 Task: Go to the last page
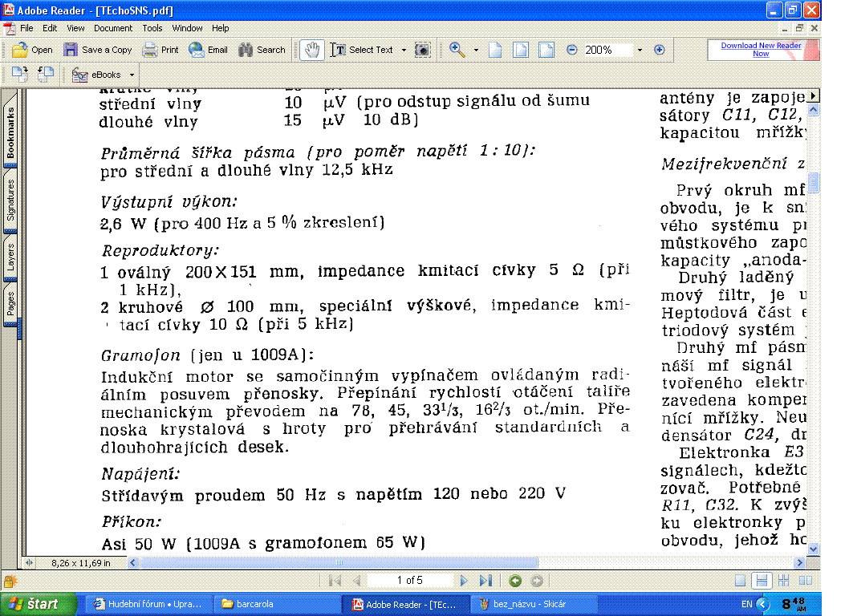[x=485, y=581]
